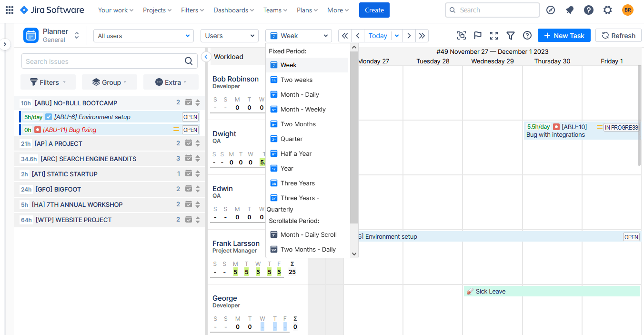Click the calendar checkbox on WEBSITE PROJECT row

pyautogui.click(x=188, y=220)
